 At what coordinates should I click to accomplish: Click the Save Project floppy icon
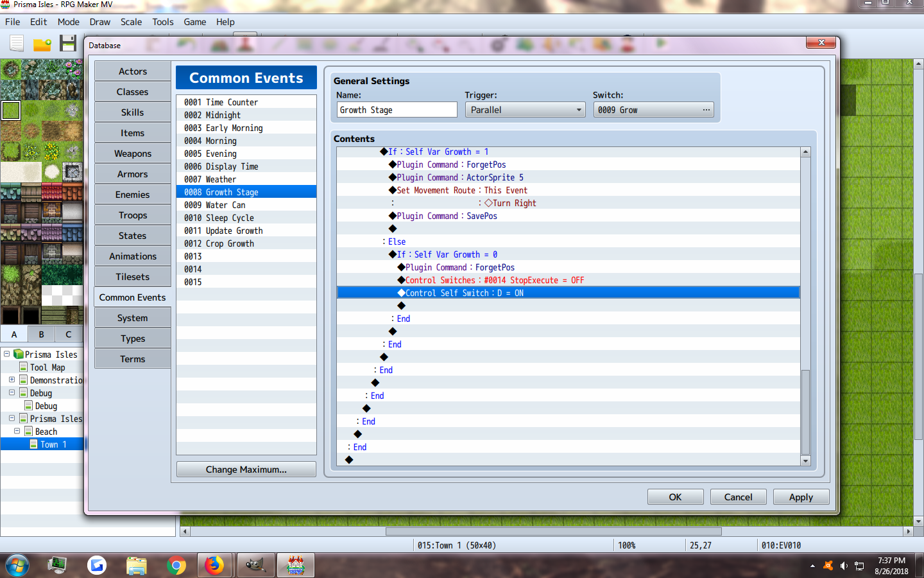pos(68,44)
